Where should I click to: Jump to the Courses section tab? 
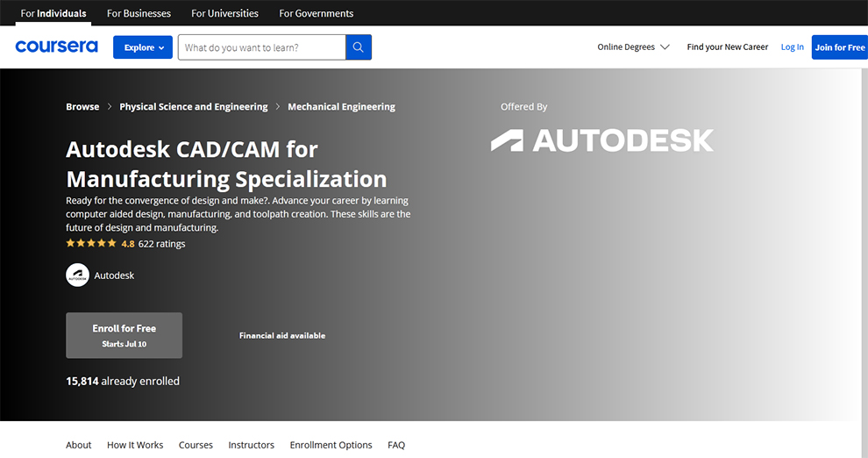(196, 445)
